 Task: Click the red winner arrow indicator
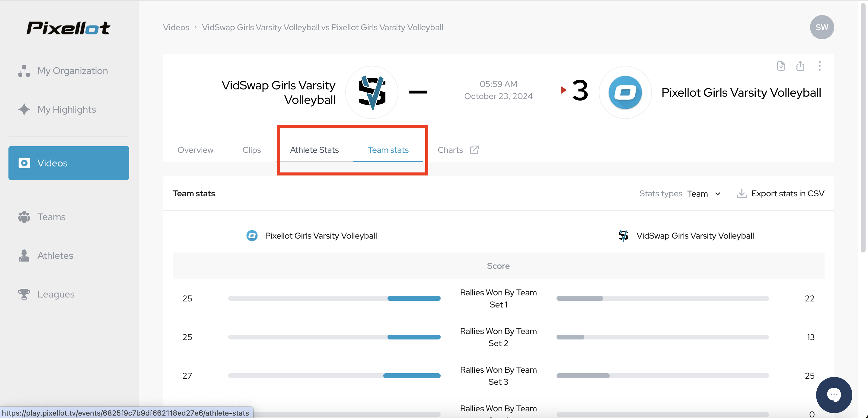pos(563,90)
